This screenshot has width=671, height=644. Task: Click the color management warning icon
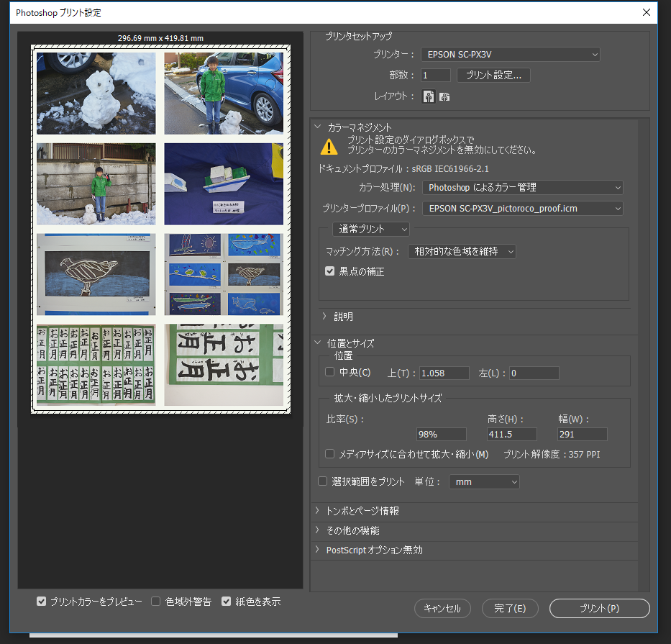click(x=329, y=148)
